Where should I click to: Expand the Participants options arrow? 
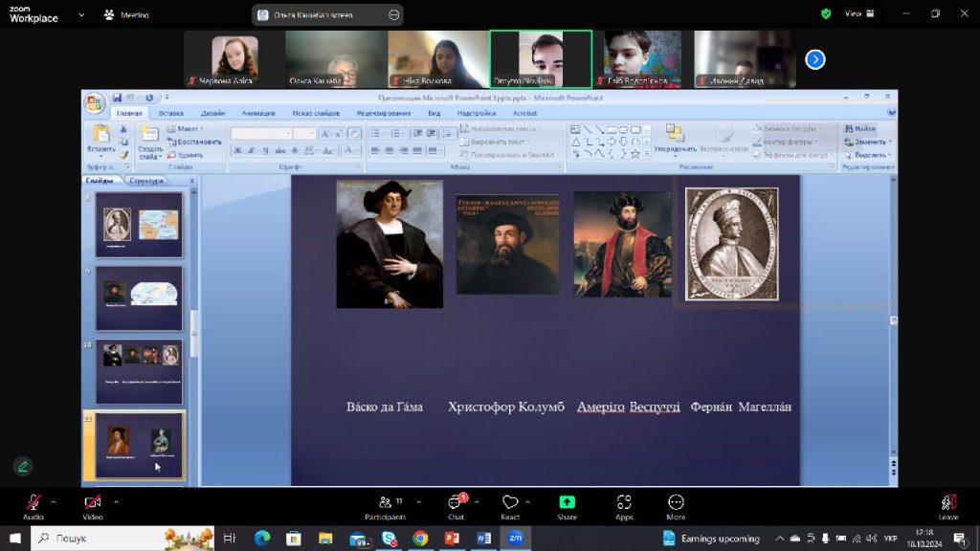[418, 501]
